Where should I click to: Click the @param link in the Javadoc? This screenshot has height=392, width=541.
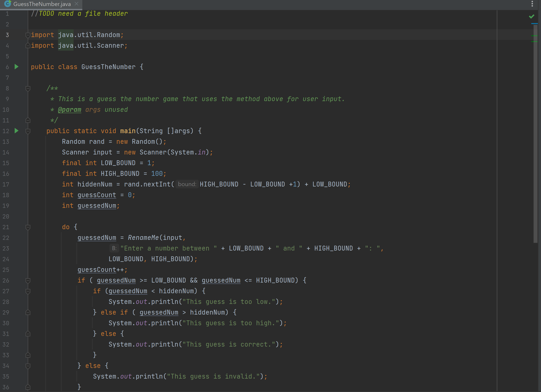click(70, 109)
